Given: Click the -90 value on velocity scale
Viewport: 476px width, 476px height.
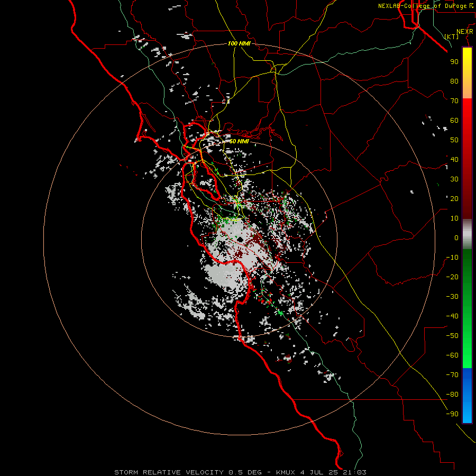Looking at the screenshot, I should point(452,414).
